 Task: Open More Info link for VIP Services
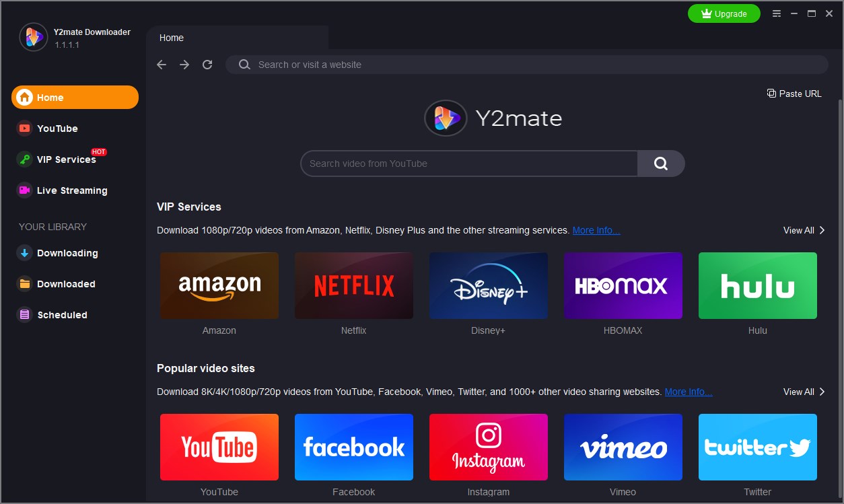click(x=596, y=230)
